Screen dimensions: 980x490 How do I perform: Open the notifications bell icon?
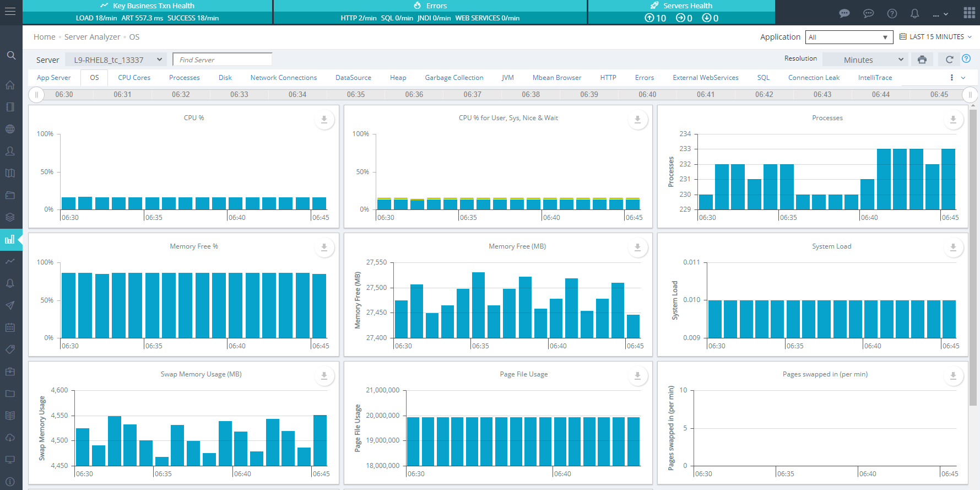914,13
